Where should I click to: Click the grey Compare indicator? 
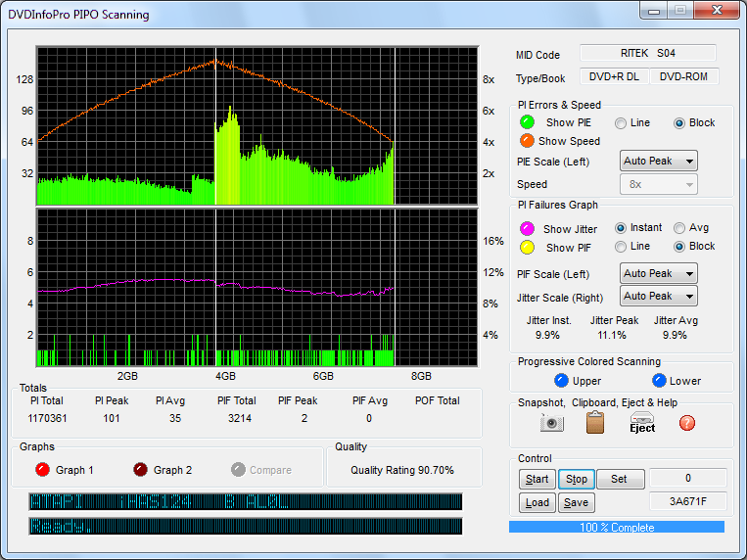(238, 470)
